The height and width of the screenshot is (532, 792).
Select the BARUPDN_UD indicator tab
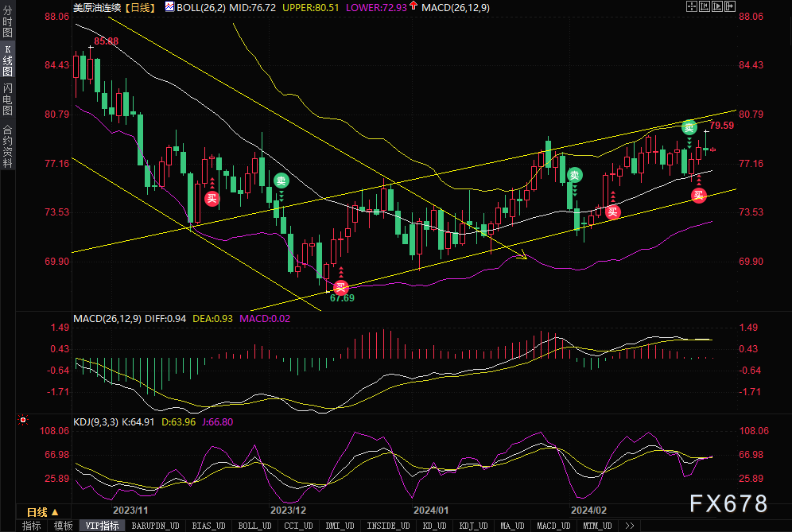click(155, 526)
